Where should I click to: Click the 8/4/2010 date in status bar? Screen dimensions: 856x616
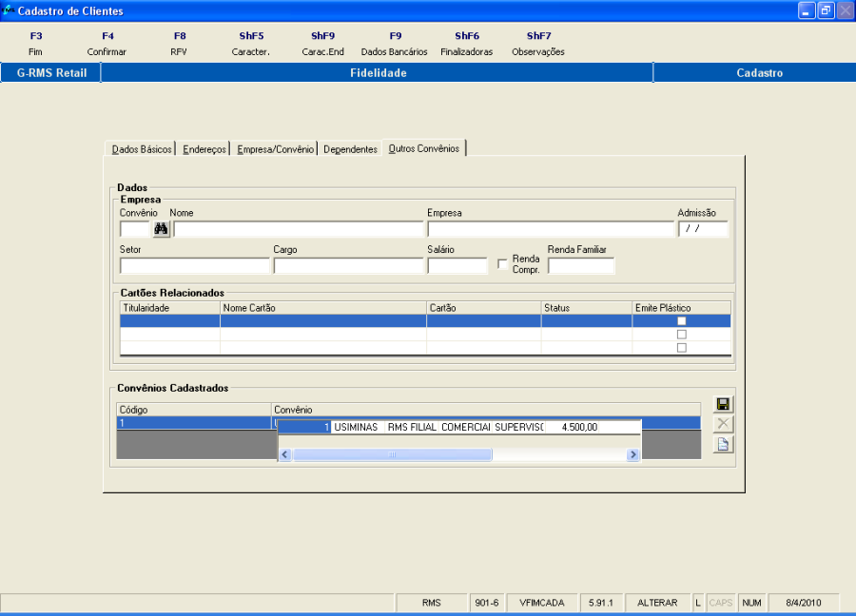[x=803, y=603]
